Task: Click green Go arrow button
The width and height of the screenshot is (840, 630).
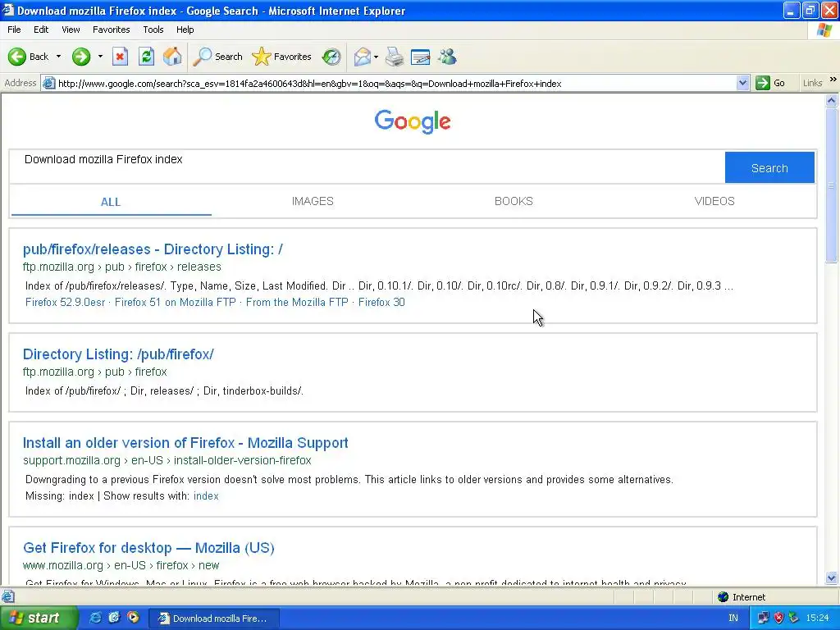Action: point(762,83)
